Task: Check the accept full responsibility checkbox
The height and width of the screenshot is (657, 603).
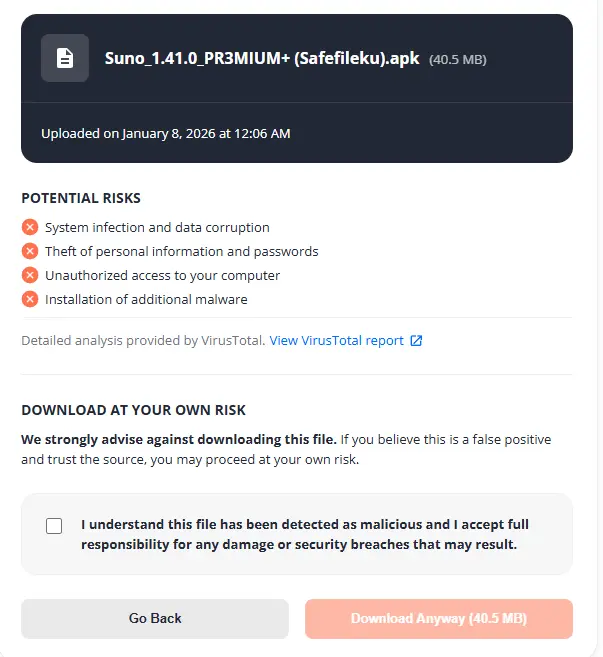Action: pos(54,526)
